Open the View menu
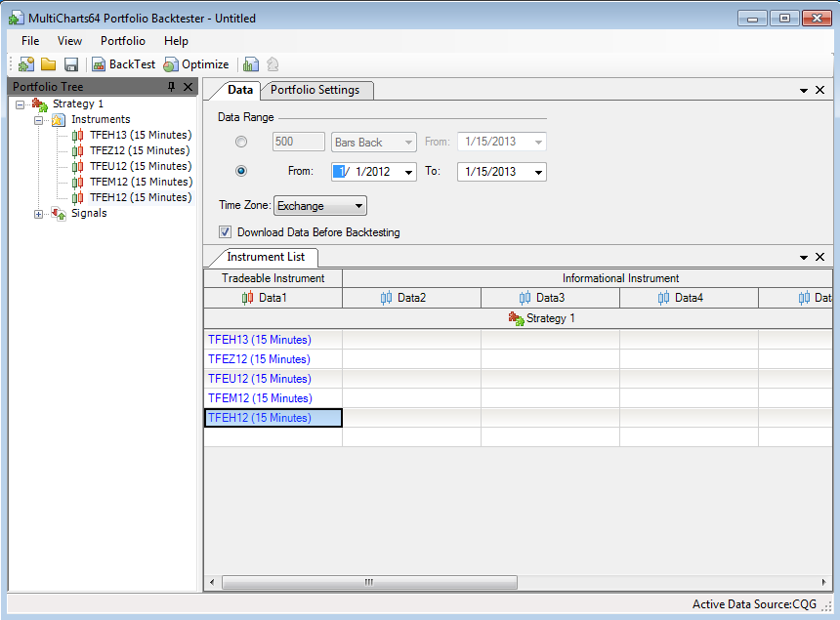840x620 pixels. [69, 41]
